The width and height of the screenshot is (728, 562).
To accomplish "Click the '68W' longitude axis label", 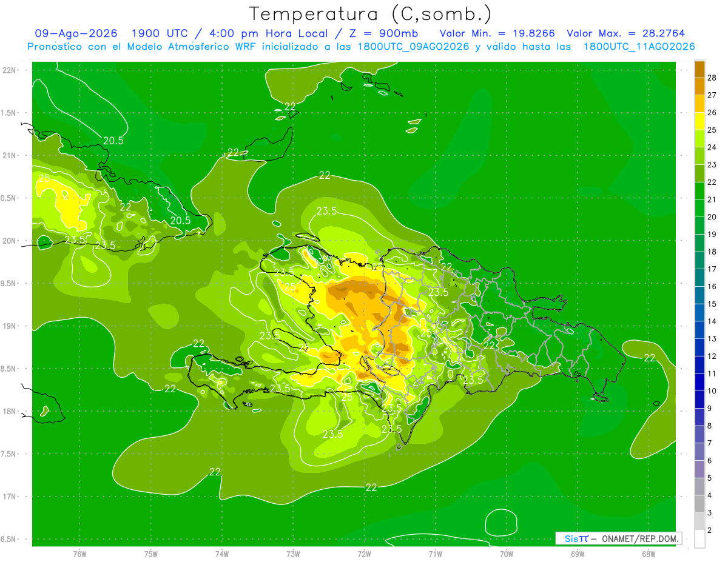I will tap(649, 554).
